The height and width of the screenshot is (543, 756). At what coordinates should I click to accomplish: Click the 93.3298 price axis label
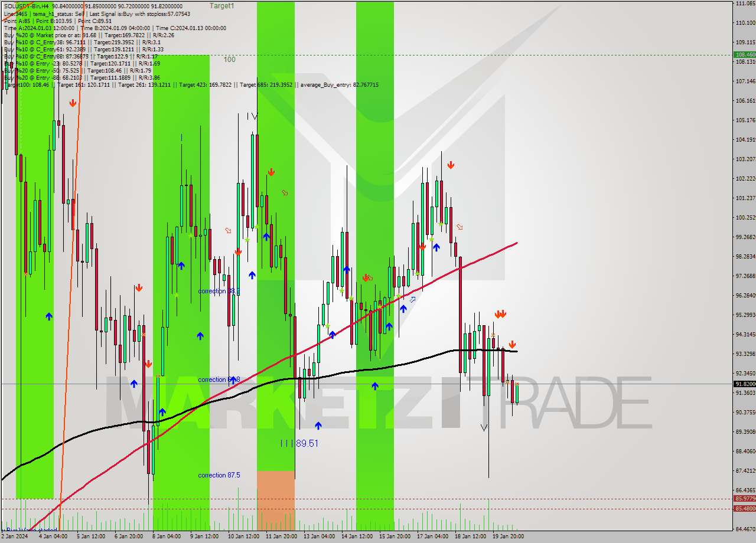746,354
